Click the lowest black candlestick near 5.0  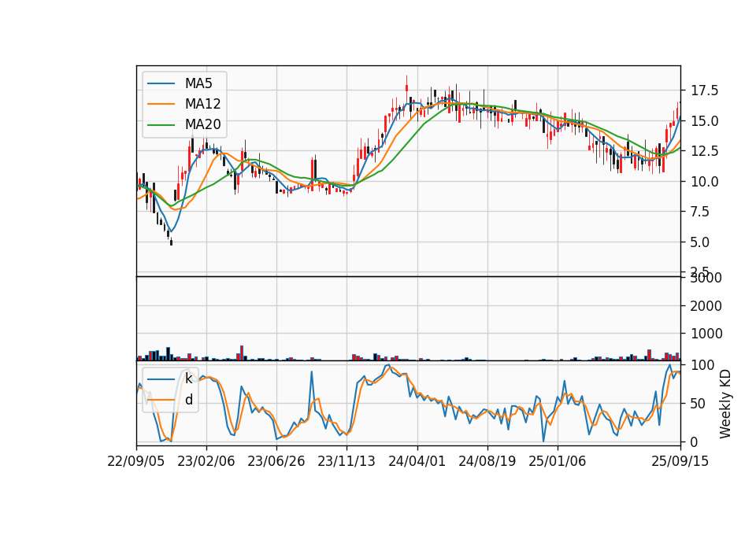(171, 242)
